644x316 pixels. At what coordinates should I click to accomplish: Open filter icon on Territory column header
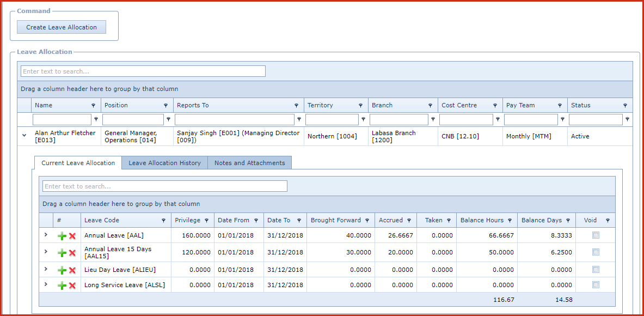coord(360,106)
